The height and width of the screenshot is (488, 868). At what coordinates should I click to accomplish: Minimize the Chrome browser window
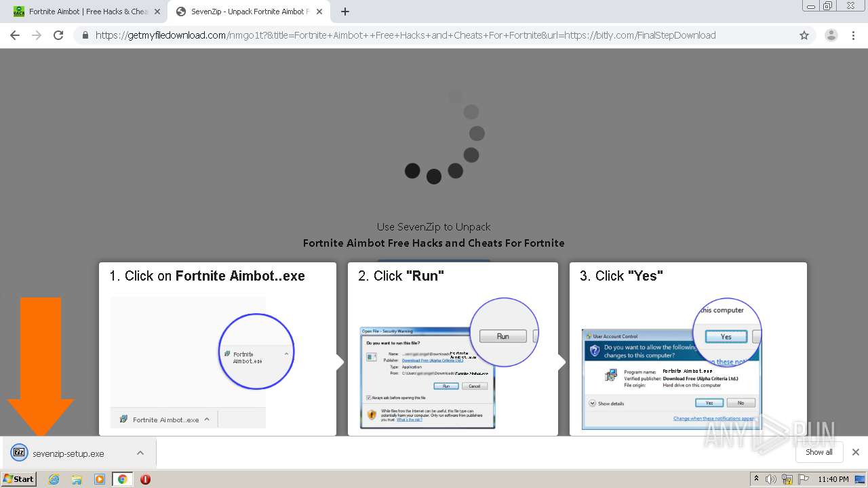click(x=811, y=6)
